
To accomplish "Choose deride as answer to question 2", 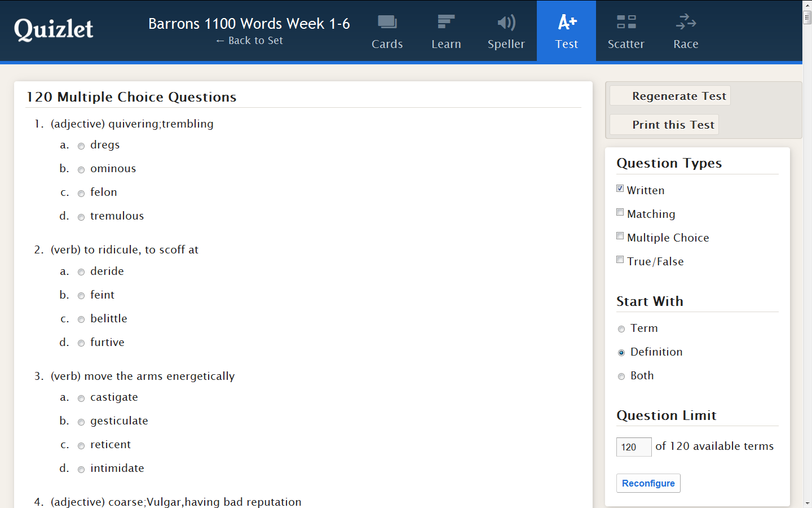I will (81, 272).
